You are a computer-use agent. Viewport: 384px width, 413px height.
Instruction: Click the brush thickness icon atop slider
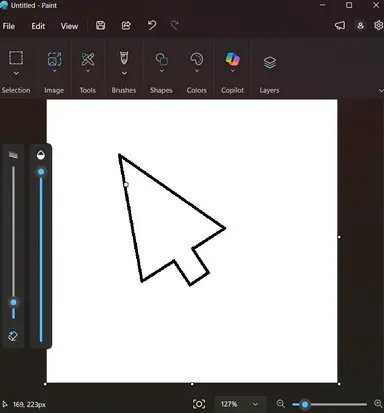13,155
